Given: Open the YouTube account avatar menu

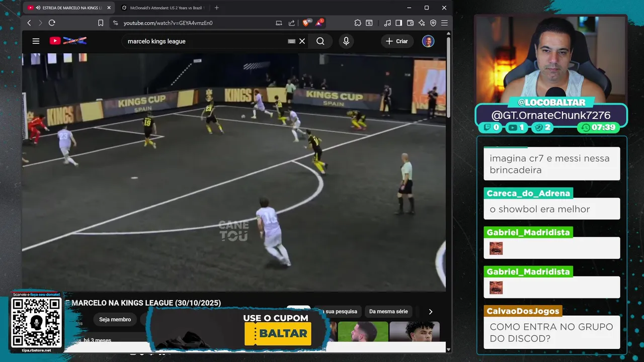Looking at the screenshot, I should 428,41.
